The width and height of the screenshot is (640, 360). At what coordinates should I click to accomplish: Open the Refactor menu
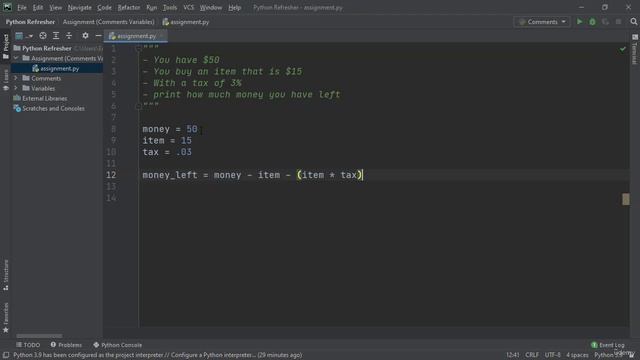(x=129, y=7)
